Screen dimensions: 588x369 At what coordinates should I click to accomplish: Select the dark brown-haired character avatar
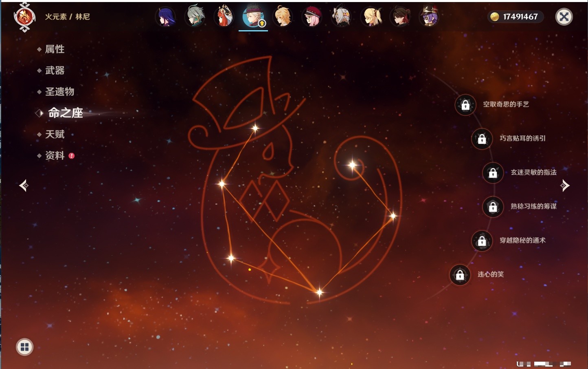[401, 17]
